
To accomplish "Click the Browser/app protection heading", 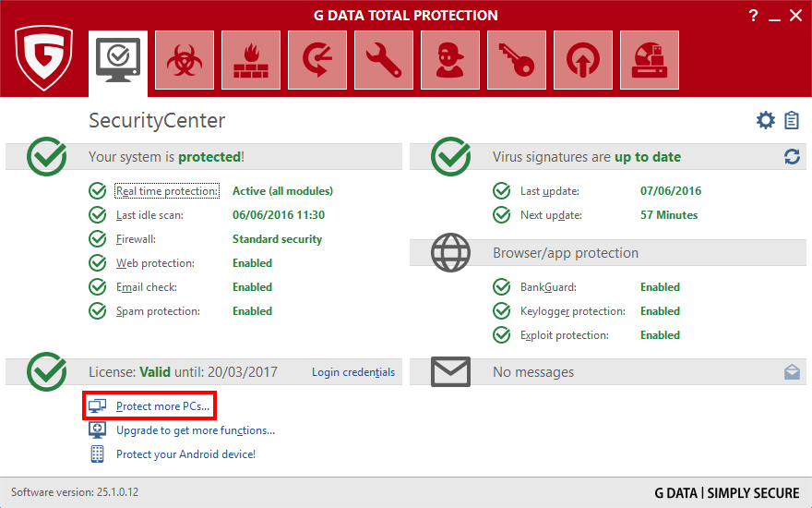I will [566, 252].
